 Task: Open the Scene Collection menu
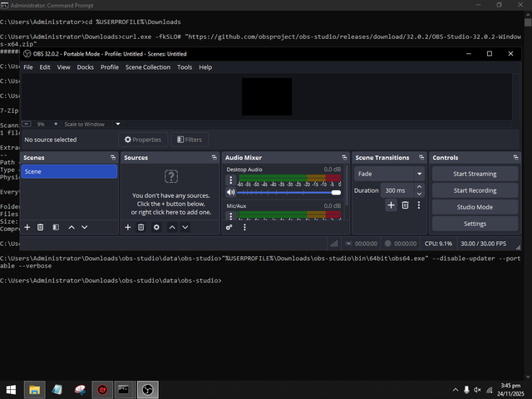(x=148, y=67)
